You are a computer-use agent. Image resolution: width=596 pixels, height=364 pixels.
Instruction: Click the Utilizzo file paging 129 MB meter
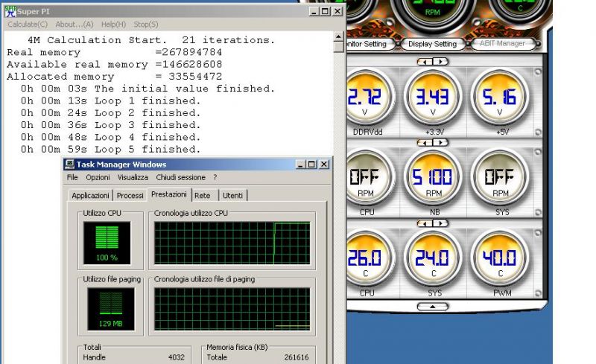click(x=110, y=309)
